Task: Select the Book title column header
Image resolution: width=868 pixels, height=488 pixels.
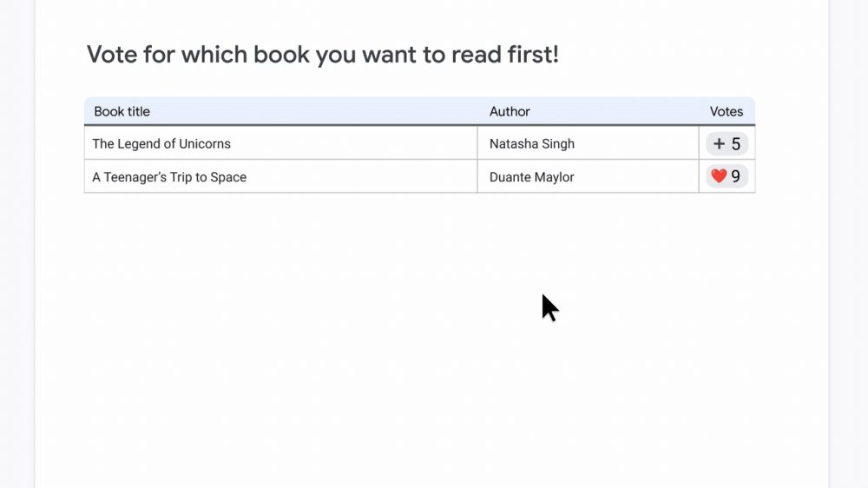Action: (x=122, y=111)
